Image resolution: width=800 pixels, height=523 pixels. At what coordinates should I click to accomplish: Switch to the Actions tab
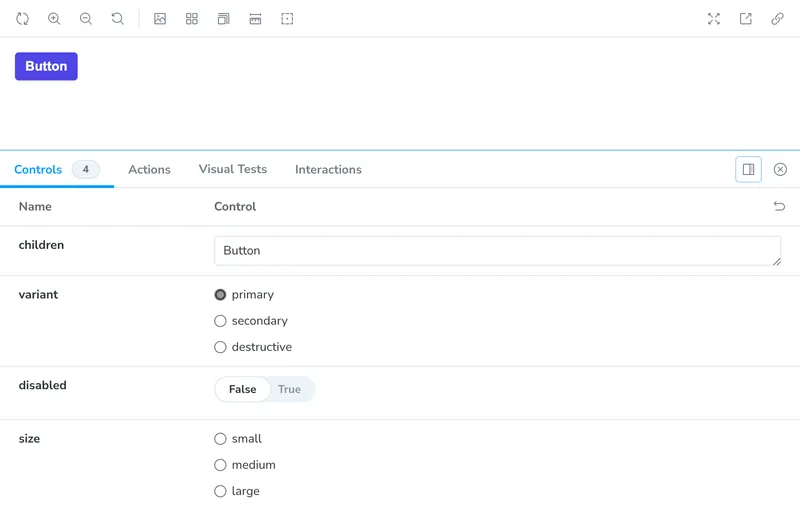[x=149, y=170]
